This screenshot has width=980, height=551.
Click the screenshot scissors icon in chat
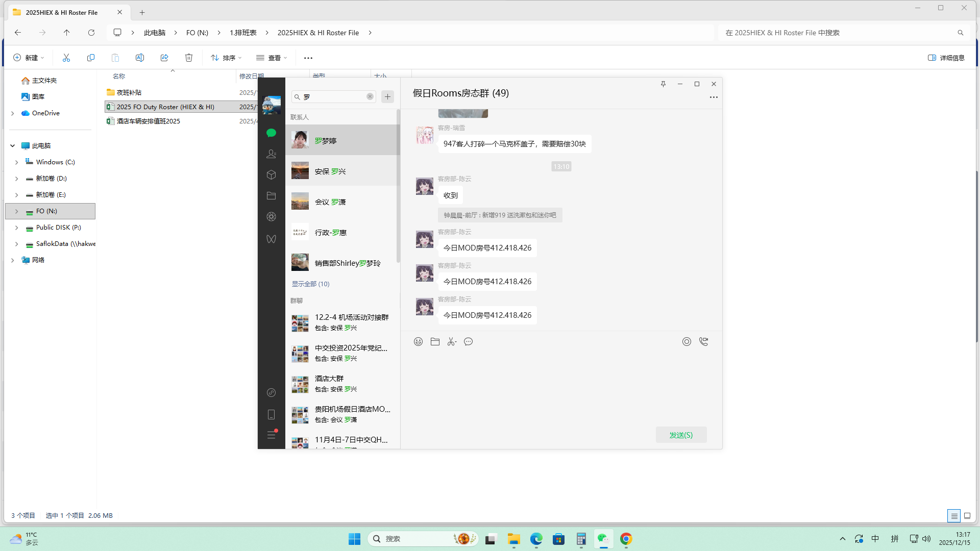click(x=451, y=342)
